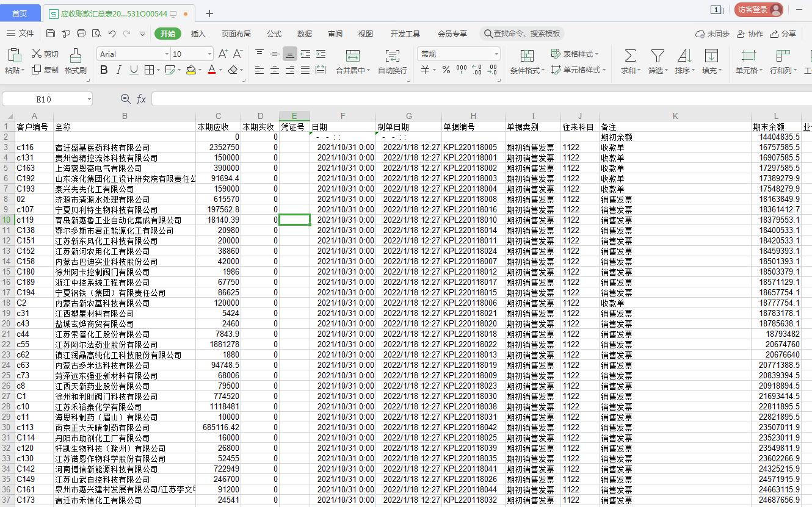
Task: Click the Print icon in quick access toolbar
Action: [97, 34]
